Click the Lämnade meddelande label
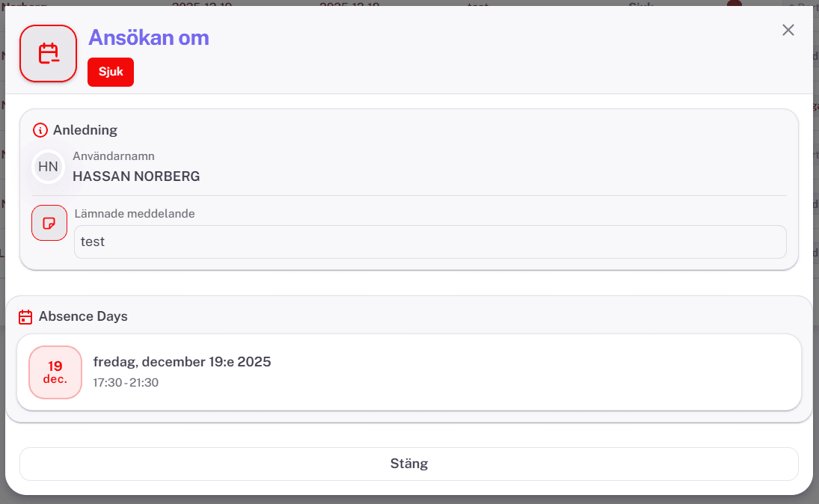This screenshot has height=504, width=819. click(135, 214)
